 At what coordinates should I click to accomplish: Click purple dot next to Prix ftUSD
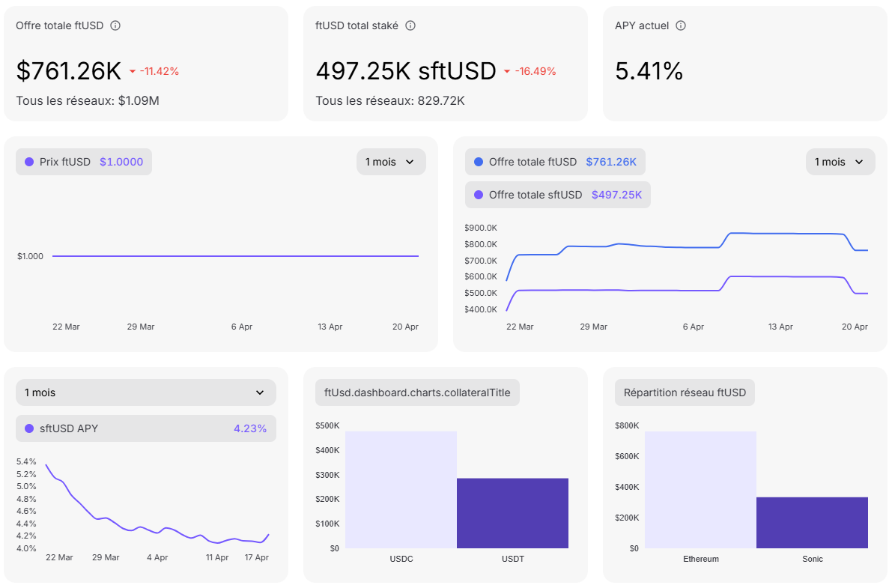(29, 162)
